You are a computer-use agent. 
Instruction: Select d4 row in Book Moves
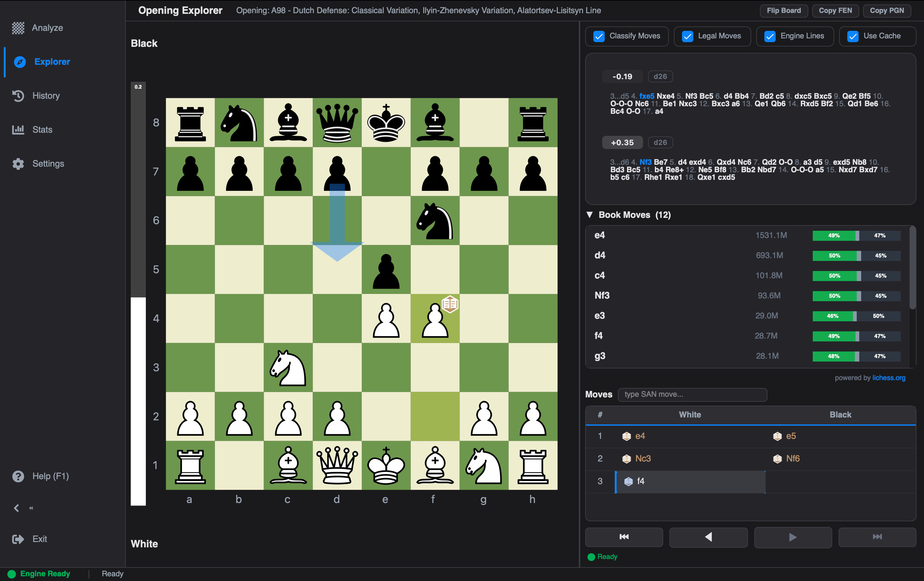pyautogui.click(x=747, y=256)
